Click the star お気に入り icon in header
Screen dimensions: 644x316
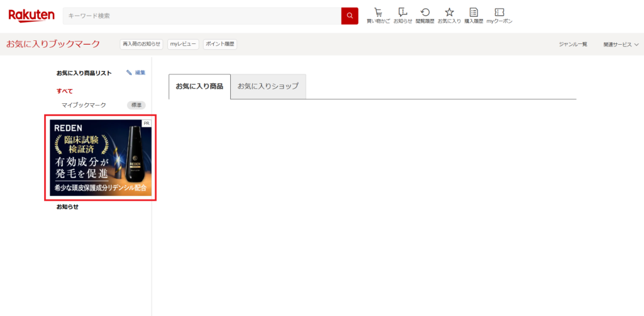449,16
